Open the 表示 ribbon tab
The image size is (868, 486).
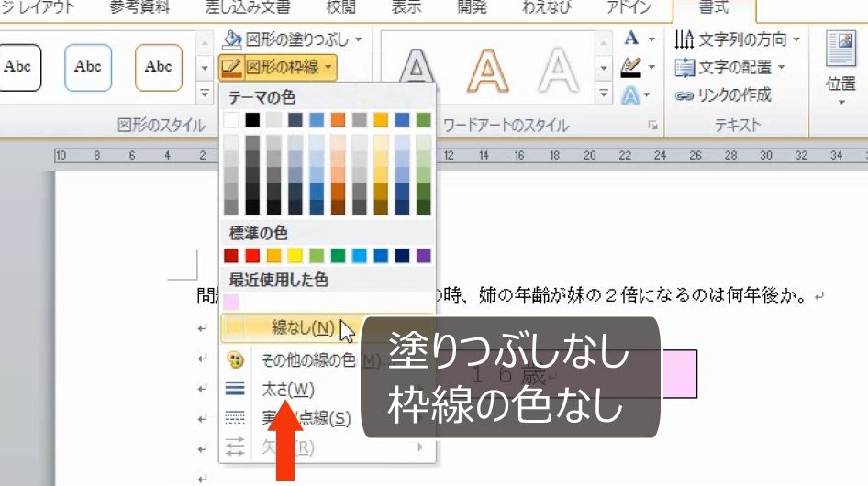tap(406, 7)
